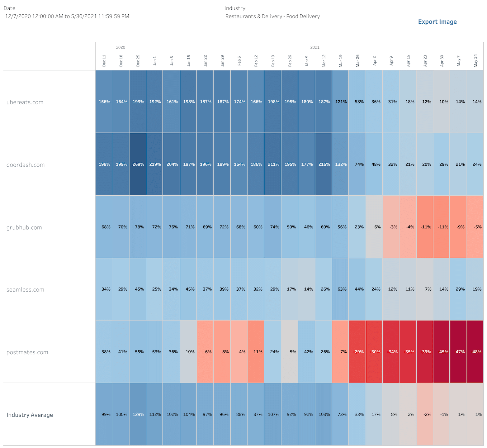
Task: Click ubereats 53% cell for Mar 26
Action: 357,102
